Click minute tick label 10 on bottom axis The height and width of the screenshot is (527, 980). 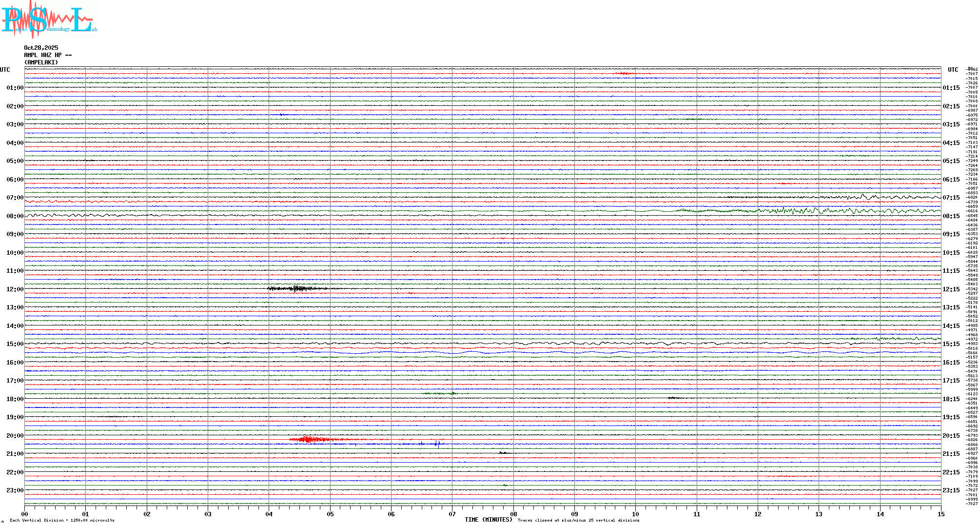pyautogui.click(x=635, y=514)
